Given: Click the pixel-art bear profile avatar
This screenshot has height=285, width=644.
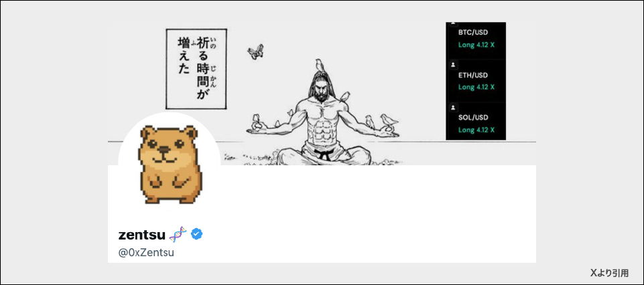Looking at the screenshot, I should (170, 164).
